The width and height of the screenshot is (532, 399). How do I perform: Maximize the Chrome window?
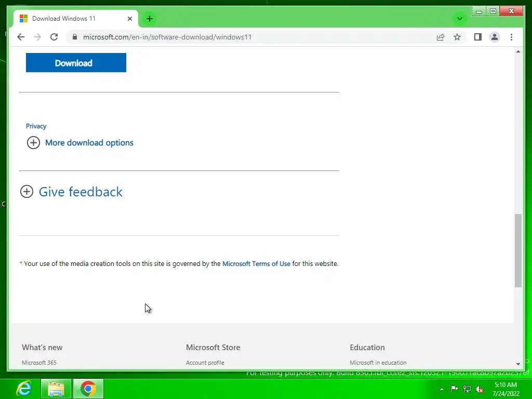click(x=493, y=11)
